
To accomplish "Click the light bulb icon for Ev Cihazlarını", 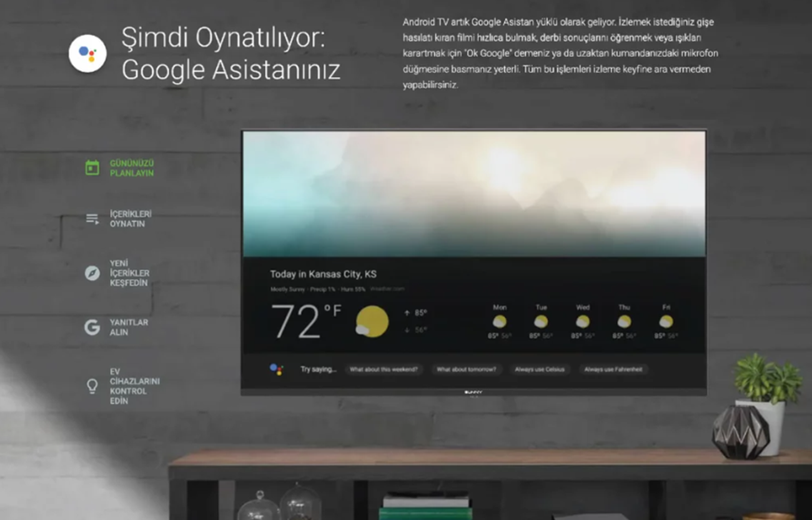I will click(x=92, y=386).
